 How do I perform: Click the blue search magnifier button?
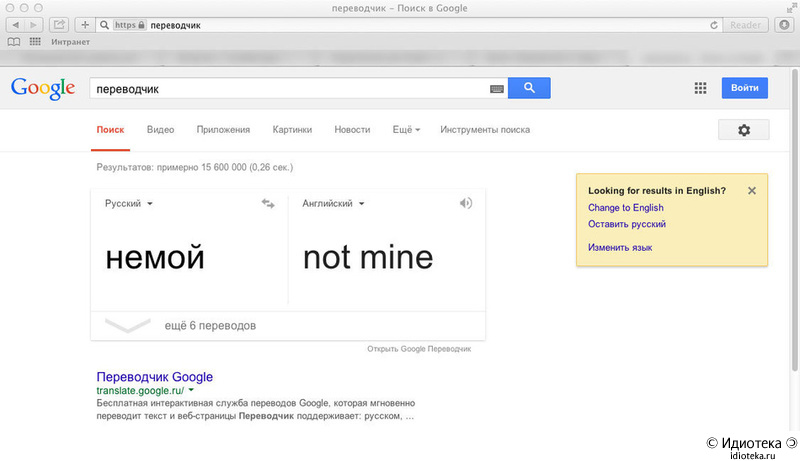pyautogui.click(x=529, y=89)
